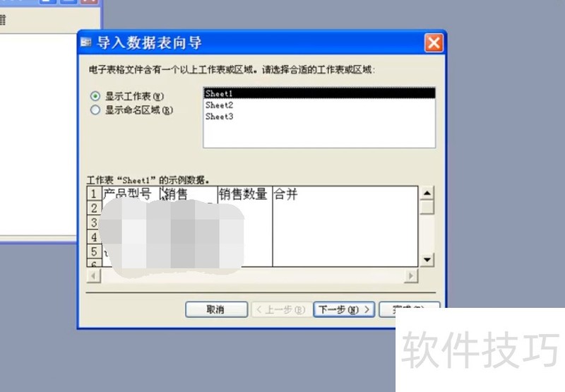Click the sample data scroll left arrow
This screenshot has height=392, width=565.
tap(94, 276)
